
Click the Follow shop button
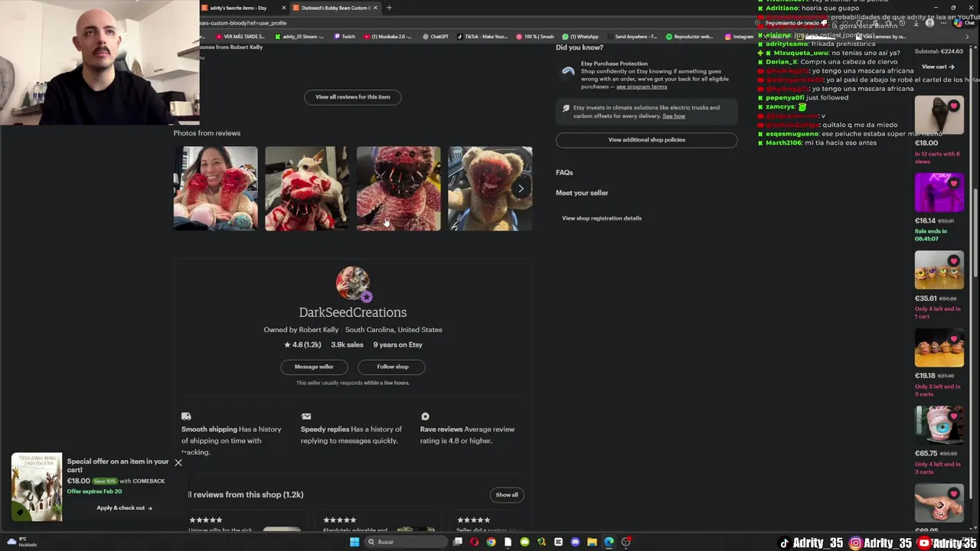393,367
